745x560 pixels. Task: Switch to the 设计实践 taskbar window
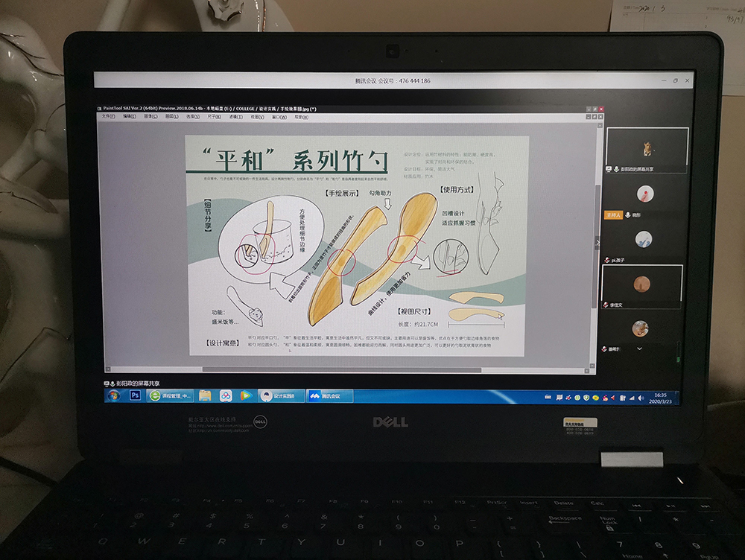coord(280,396)
